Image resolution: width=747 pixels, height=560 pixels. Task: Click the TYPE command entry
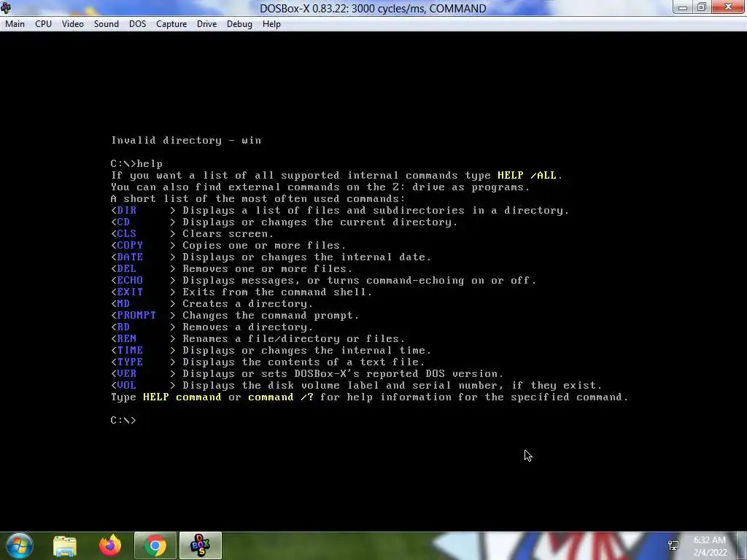130,362
